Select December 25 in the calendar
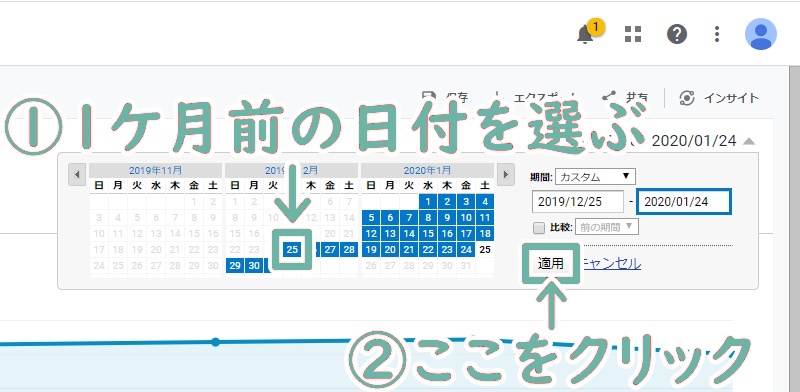The width and height of the screenshot is (800, 392). tap(292, 249)
